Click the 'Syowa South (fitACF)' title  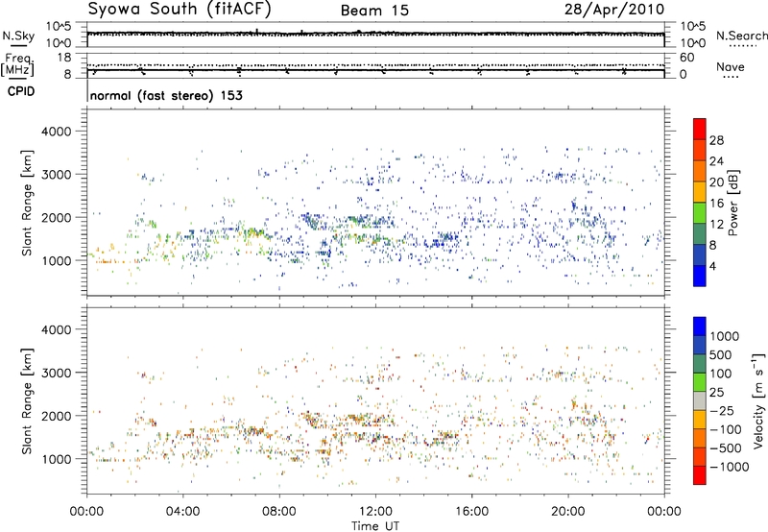click(x=180, y=10)
